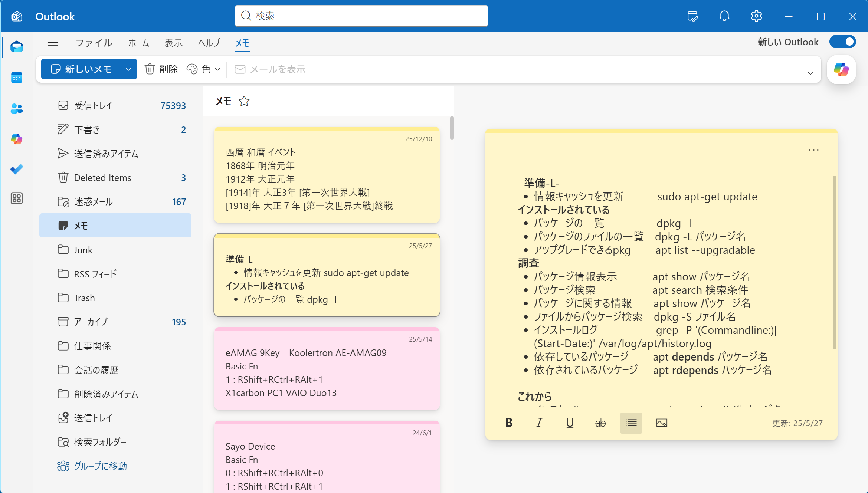Toggle bullet list formatting in the note
The height and width of the screenshot is (493, 868).
coord(631,423)
